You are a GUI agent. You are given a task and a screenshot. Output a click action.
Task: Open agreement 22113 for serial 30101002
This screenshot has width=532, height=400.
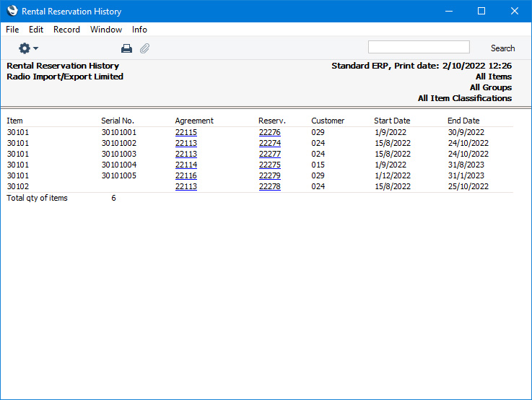pos(186,143)
